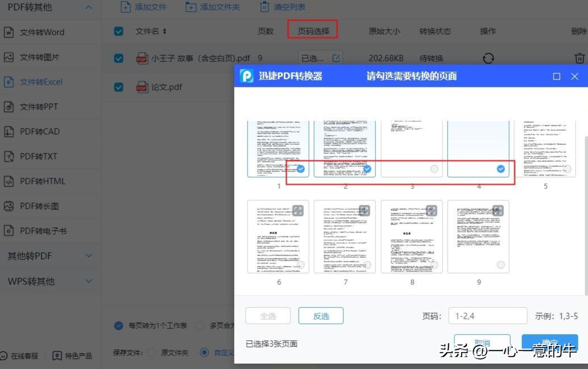Expand the 其他转PDF section
This screenshot has height=369, width=588.
[89, 256]
